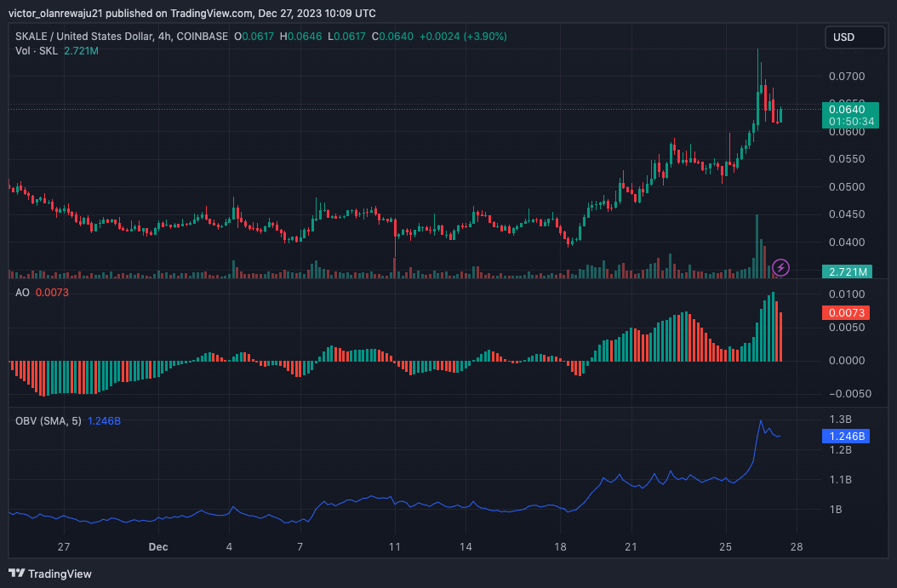Viewport: 897px width, 588px height.
Task: Click the Dec label on time axis
Action: 158,547
